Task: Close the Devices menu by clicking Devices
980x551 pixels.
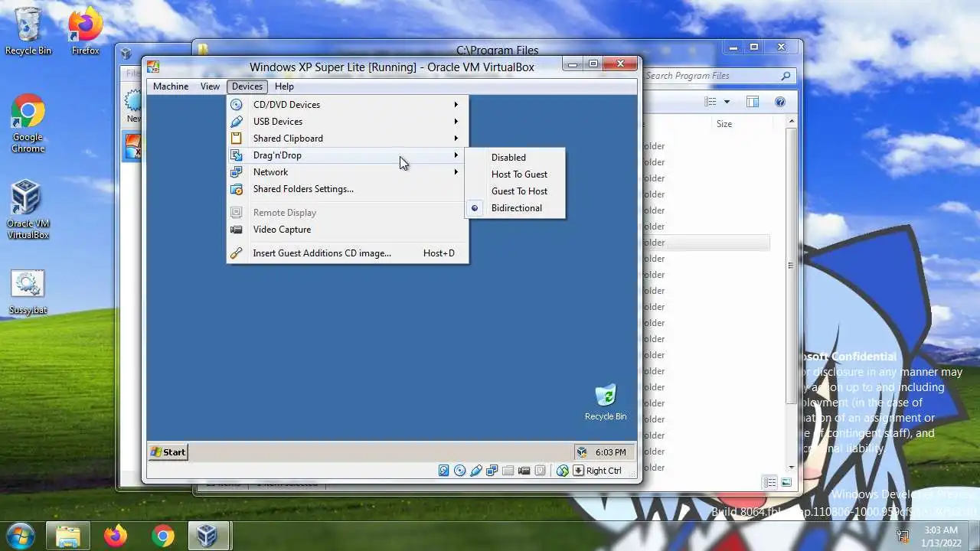Action: tap(247, 86)
